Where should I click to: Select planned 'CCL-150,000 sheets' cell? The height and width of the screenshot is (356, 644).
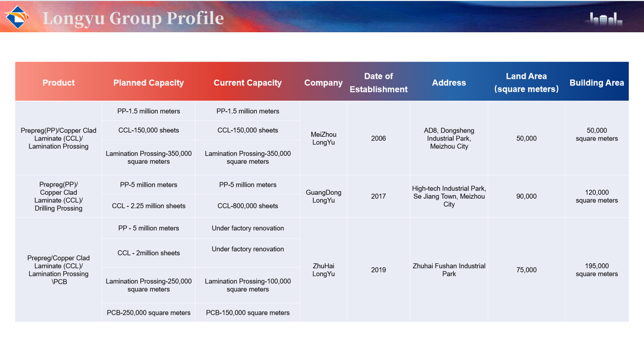(x=149, y=130)
